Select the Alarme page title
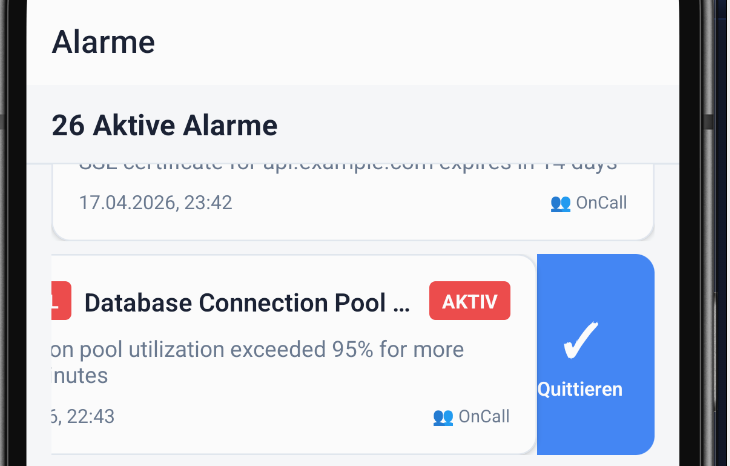 (103, 42)
